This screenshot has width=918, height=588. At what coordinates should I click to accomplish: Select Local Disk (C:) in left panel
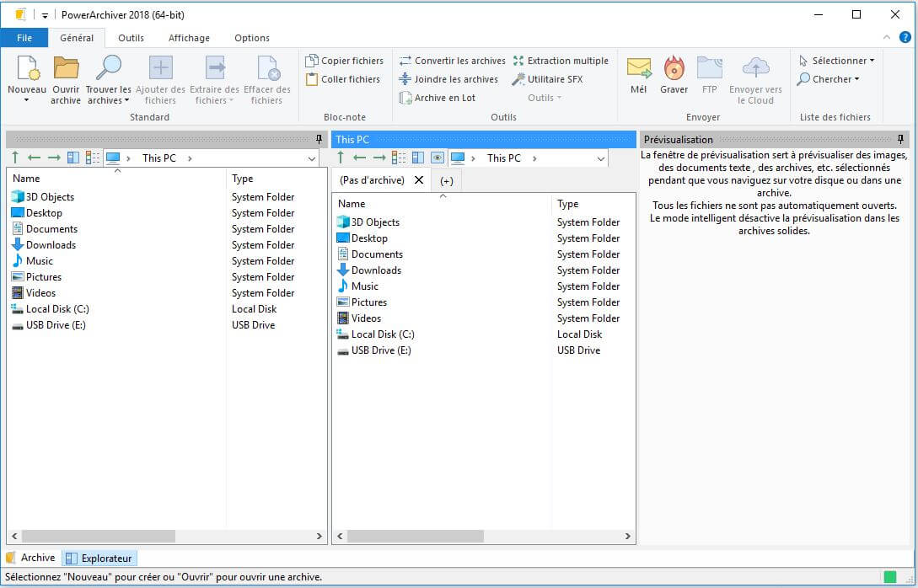(56, 309)
